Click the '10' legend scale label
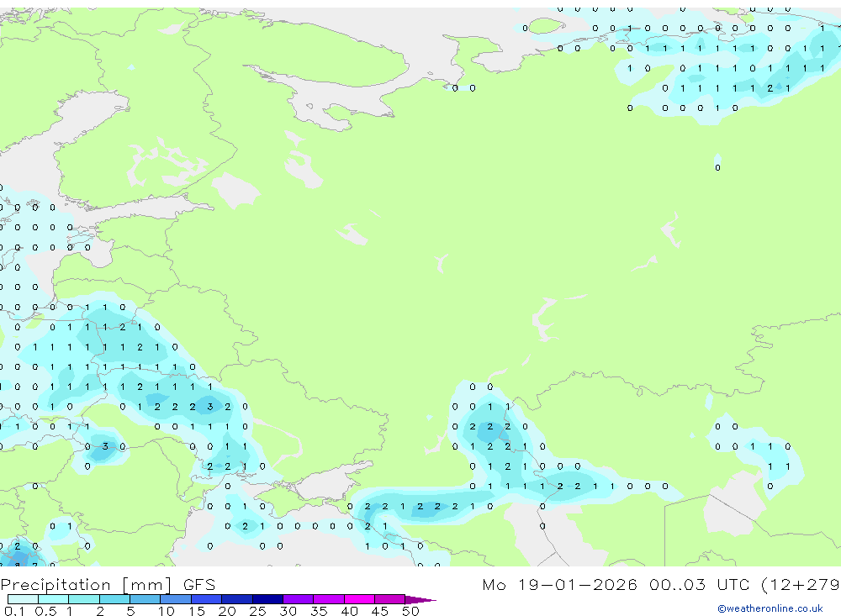Screen dimensions: 841x616 pyautogui.click(x=166, y=611)
